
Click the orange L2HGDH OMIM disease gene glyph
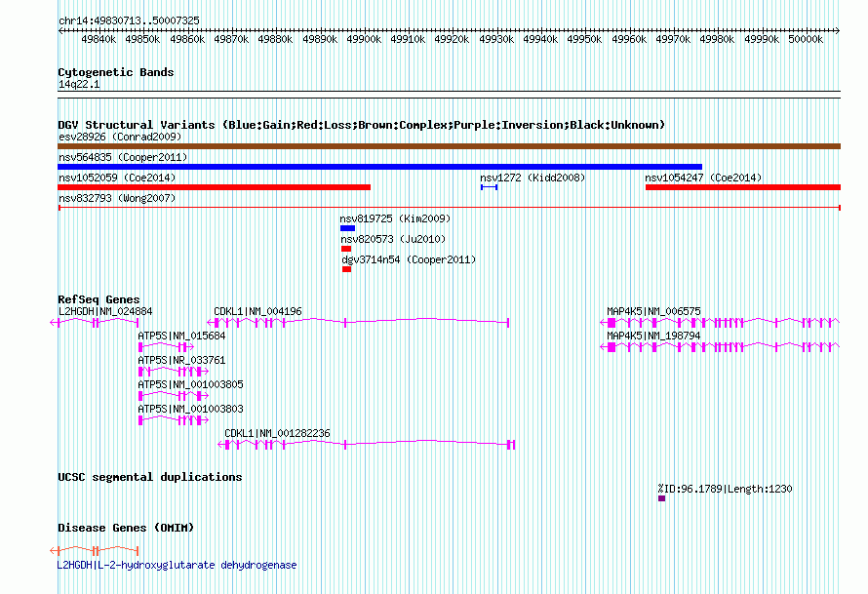coord(94,550)
